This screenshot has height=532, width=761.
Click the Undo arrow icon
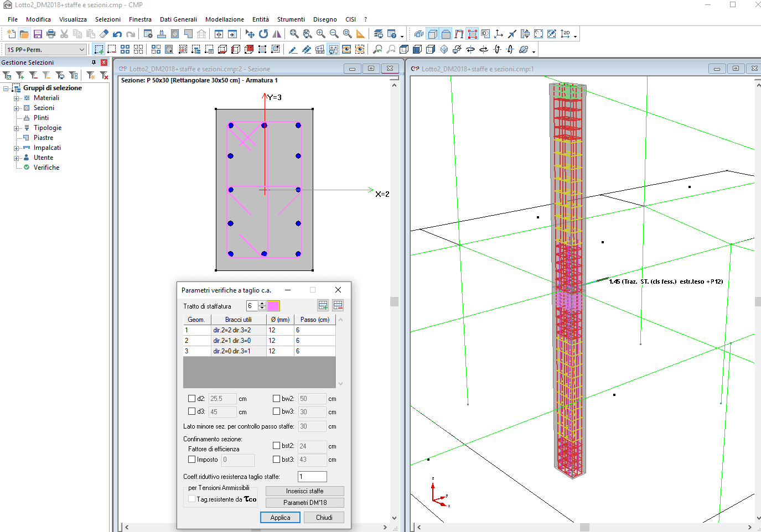point(117,34)
